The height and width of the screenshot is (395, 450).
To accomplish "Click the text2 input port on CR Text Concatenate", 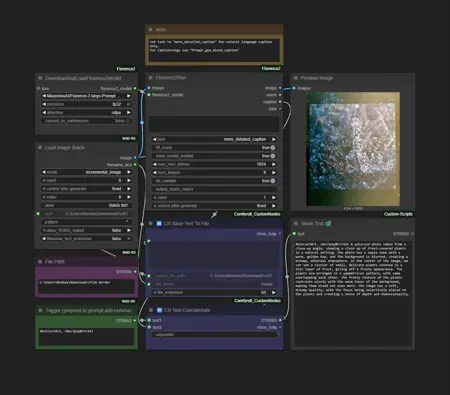I will pos(149,327).
